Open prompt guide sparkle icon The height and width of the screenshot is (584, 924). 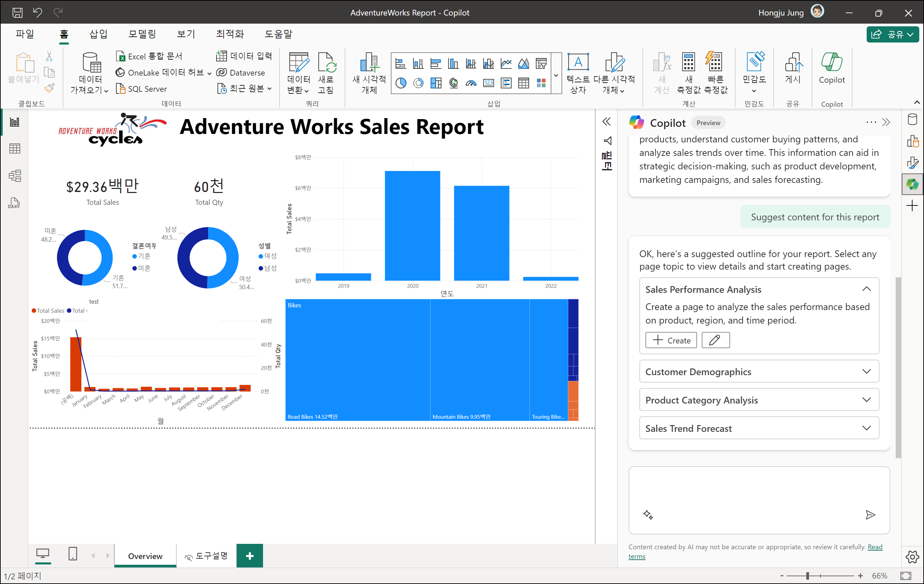click(648, 515)
